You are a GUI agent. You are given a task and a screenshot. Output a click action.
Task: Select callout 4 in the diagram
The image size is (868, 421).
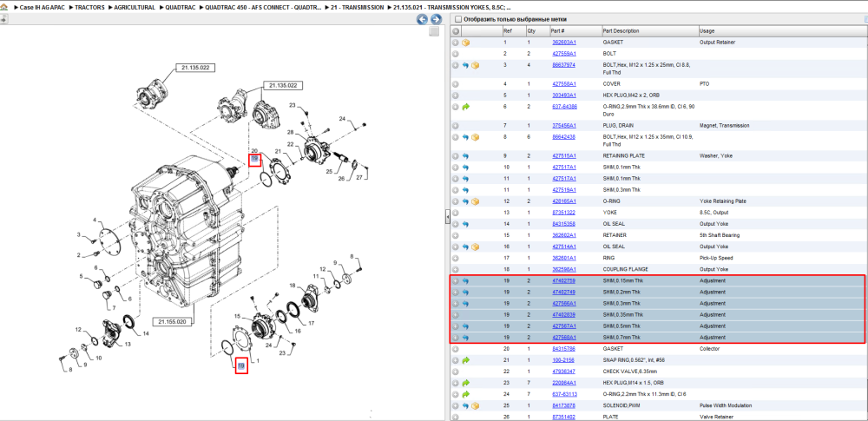pos(95,220)
